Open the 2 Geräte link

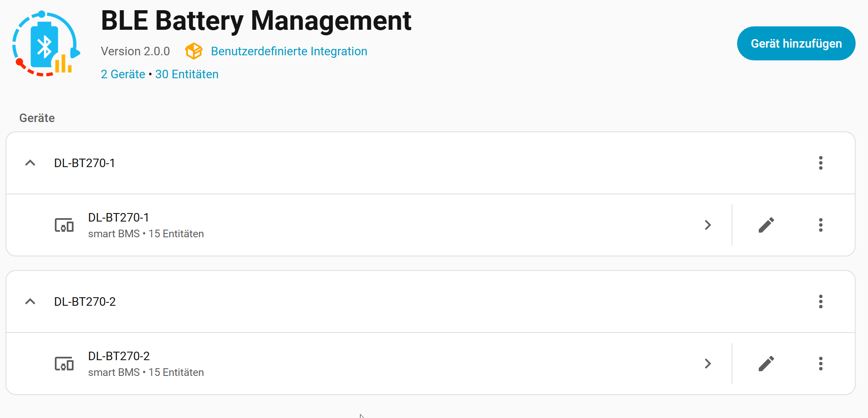click(123, 74)
